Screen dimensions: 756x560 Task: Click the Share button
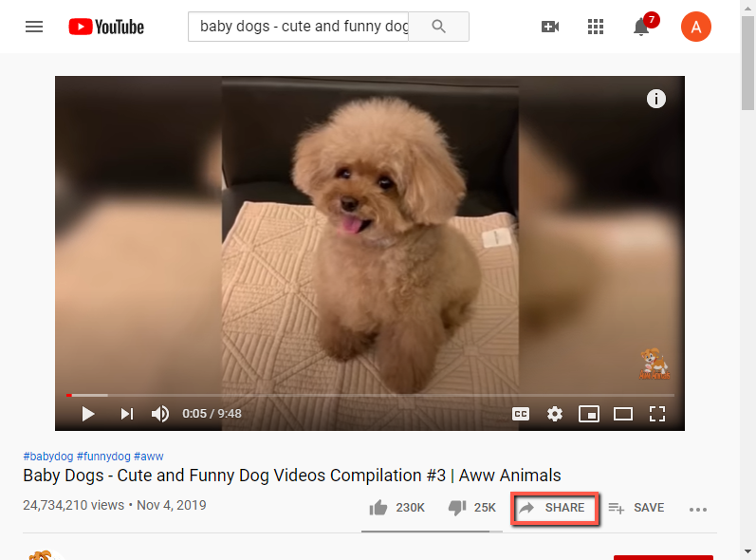tap(555, 508)
